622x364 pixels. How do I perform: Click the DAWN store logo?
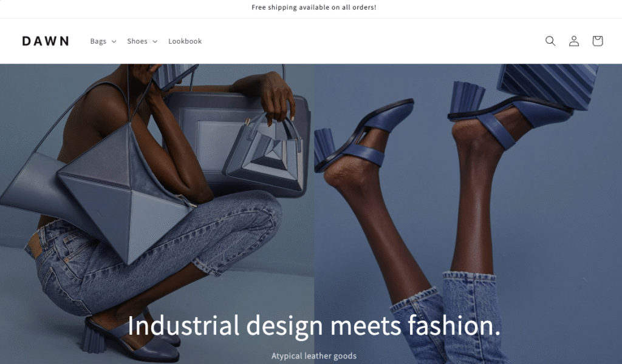pos(46,41)
